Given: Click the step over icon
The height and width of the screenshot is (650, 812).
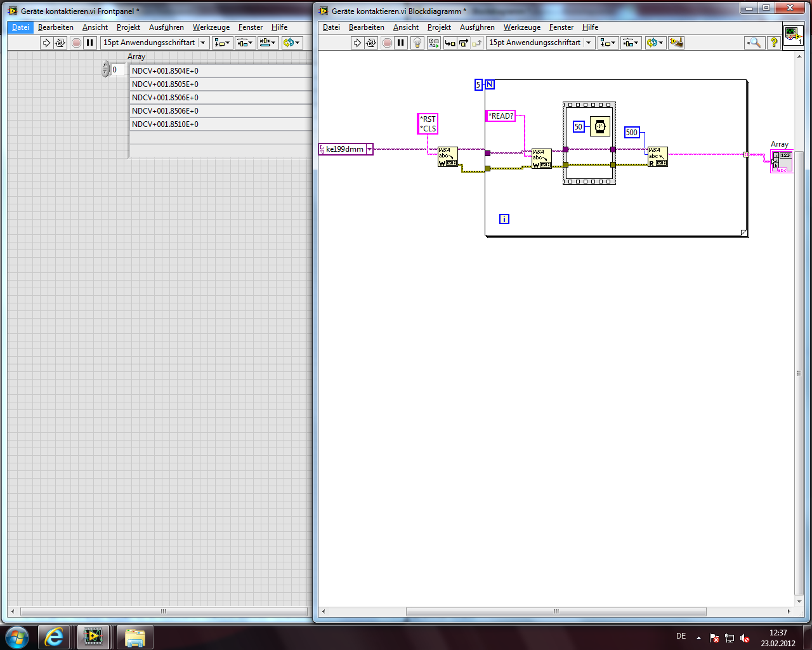Looking at the screenshot, I should 463,43.
